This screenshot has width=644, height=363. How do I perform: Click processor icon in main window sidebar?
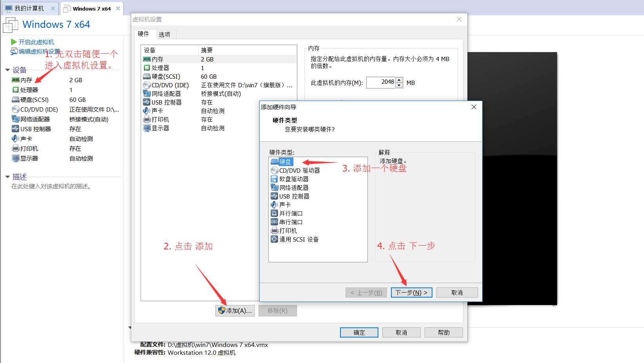16,90
